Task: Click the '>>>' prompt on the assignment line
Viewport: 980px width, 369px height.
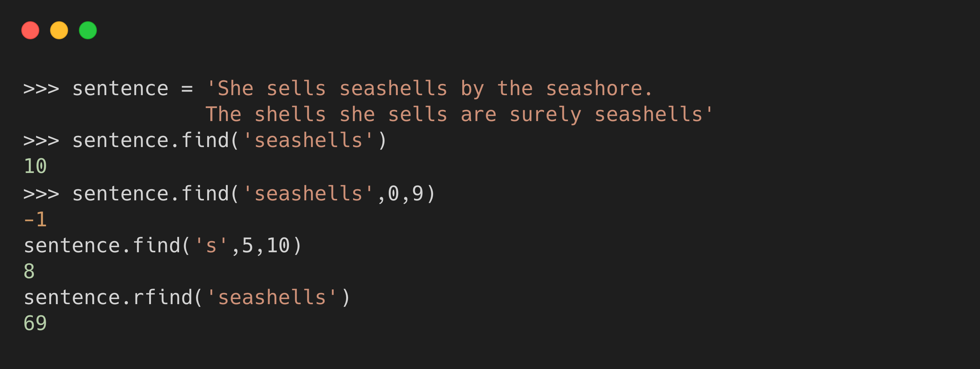Action: coord(41,89)
